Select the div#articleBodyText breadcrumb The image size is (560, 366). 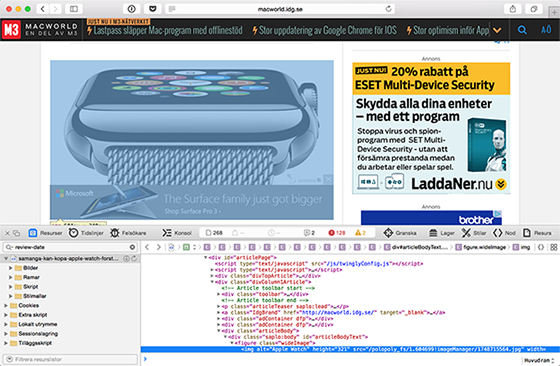coord(416,247)
